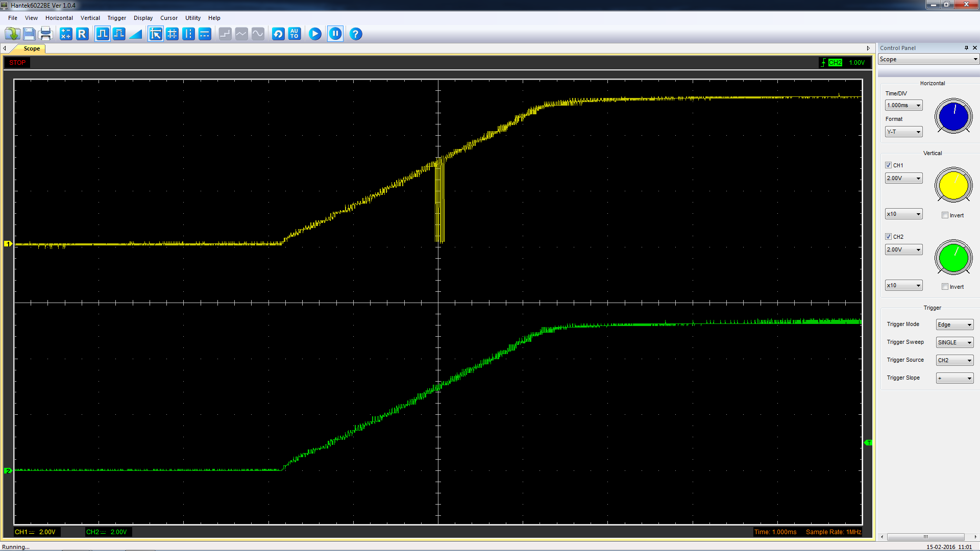Enable Invert for channel CH2
The width and height of the screenshot is (980, 551).
point(945,286)
